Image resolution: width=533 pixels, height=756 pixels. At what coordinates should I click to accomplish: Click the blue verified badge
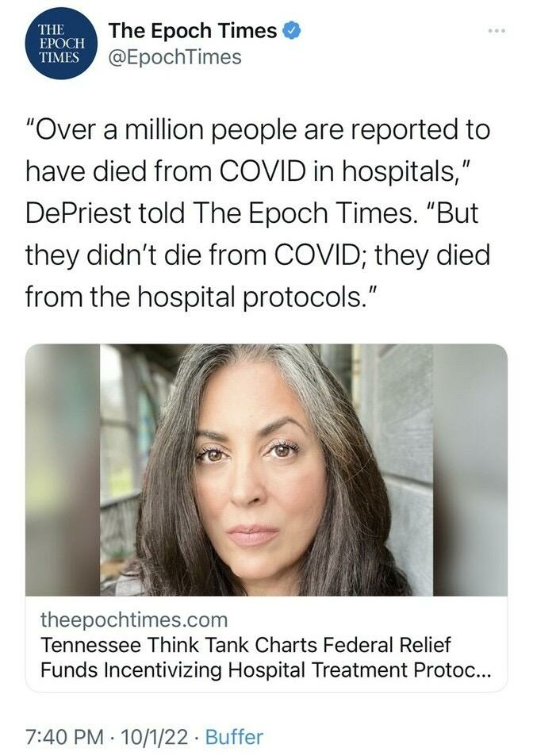click(x=293, y=32)
